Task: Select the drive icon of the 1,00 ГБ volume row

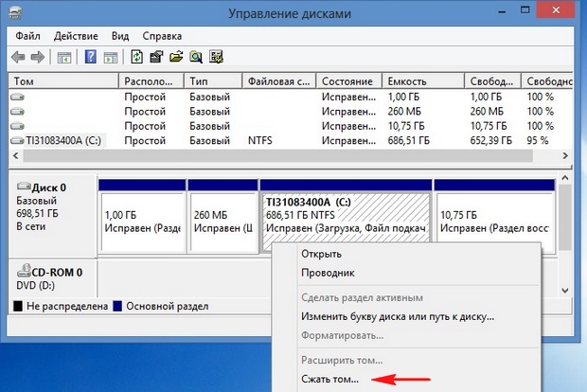Action: pos(17,97)
